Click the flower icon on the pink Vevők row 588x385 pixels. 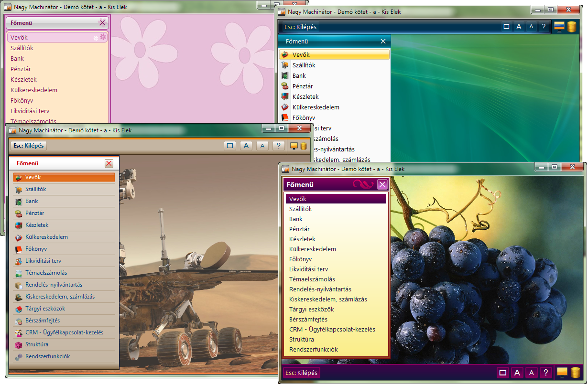[102, 37]
